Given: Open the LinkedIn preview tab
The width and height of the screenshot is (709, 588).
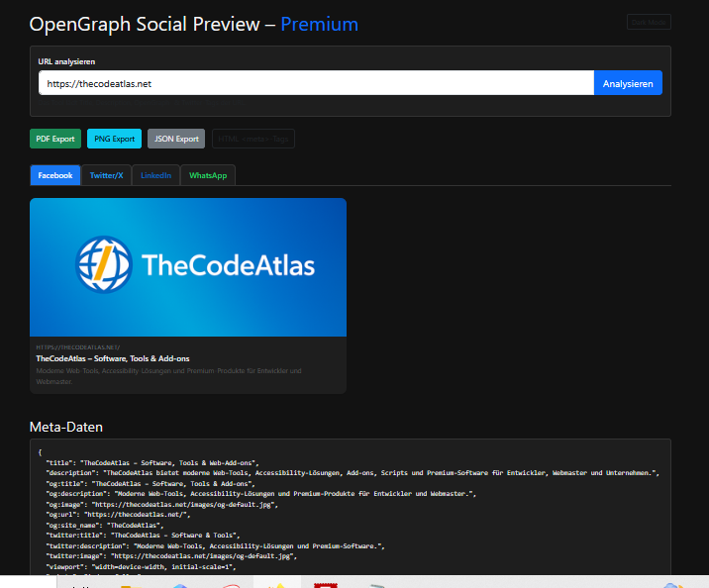Looking at the screenshot, I should point(156,175).
